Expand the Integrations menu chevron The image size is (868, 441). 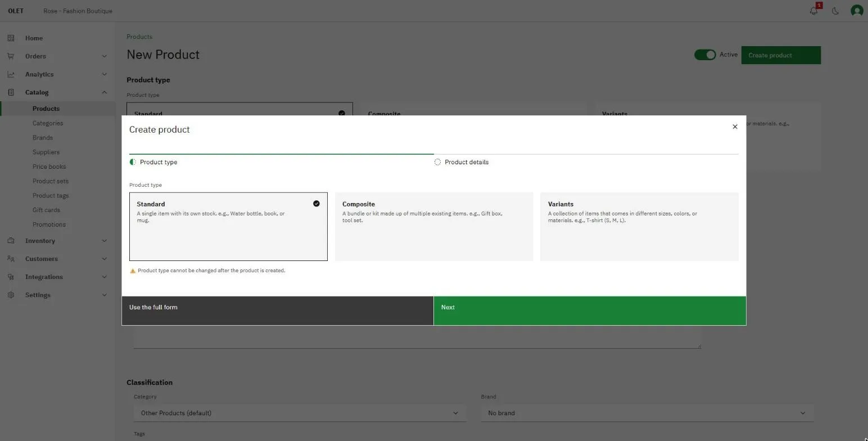pos(104,277)
